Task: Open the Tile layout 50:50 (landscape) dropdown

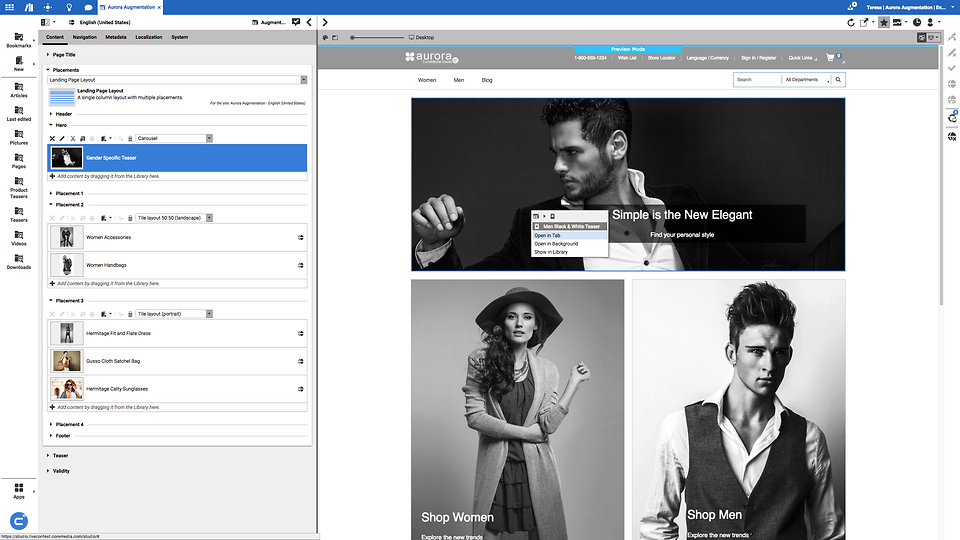Action: [174, 218]
